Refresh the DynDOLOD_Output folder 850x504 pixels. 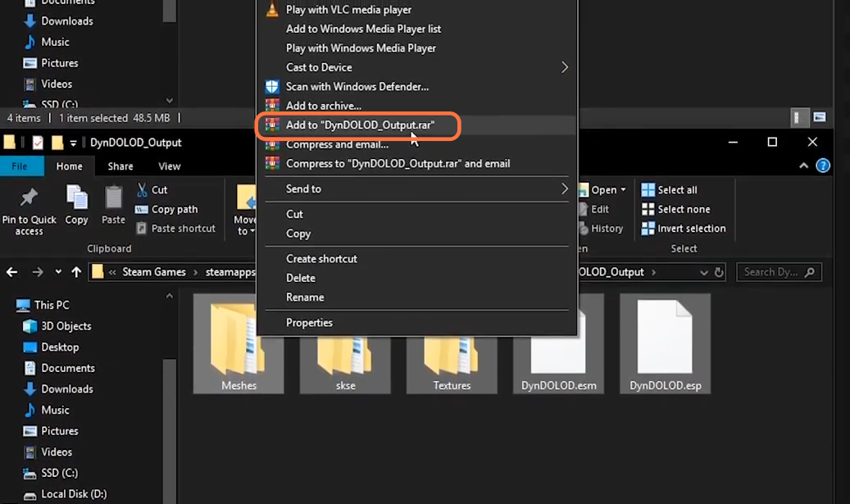[x=719, y=272]
